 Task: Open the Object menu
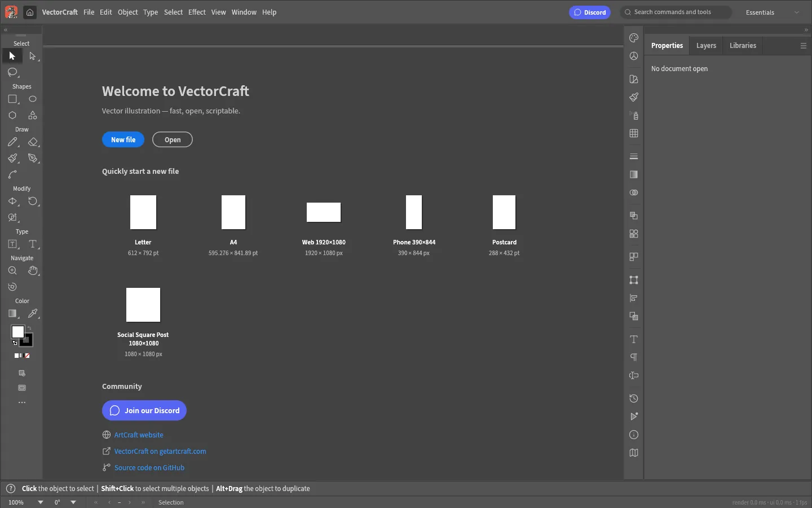[x=127, y=12]
